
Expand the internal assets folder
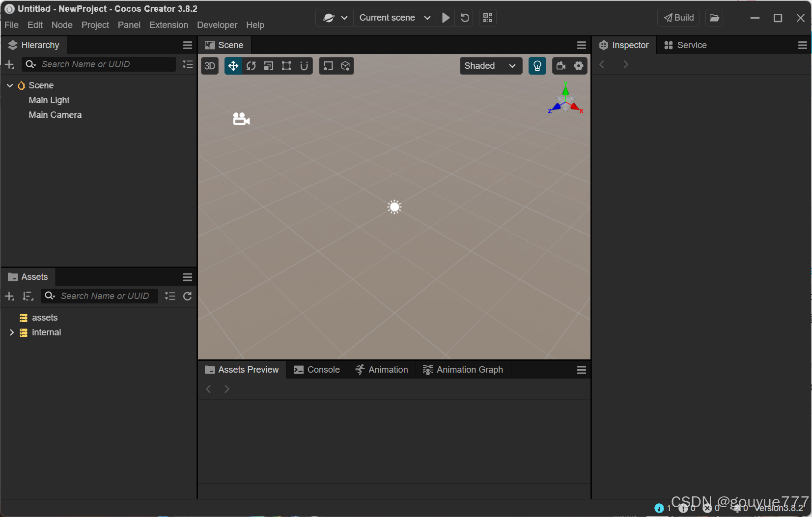point(12,332)
